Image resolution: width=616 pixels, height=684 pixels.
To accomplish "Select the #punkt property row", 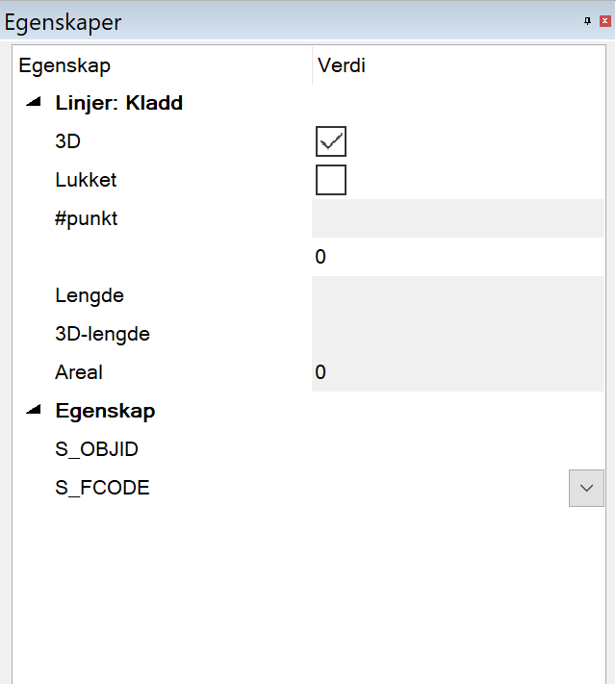I will [87, 218].
